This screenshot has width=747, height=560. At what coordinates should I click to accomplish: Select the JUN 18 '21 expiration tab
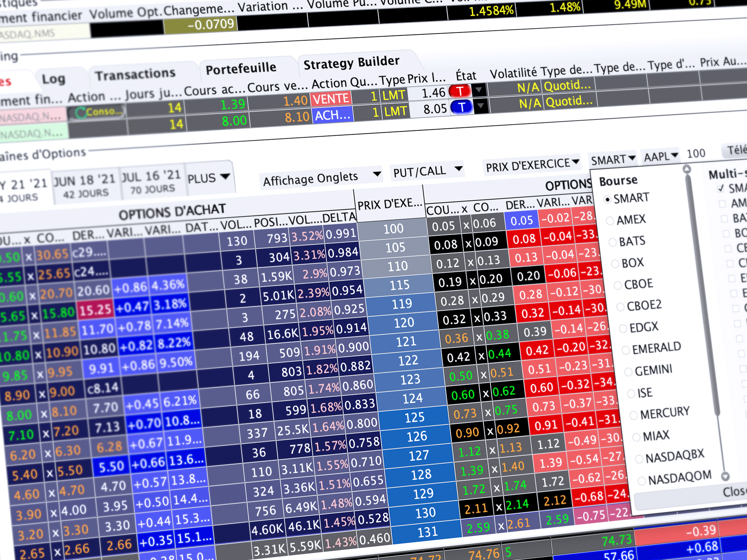coord(85,186)
